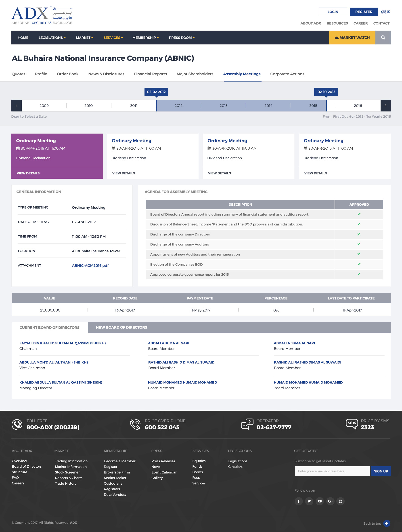Open the YouTube social icon in footer
Viewport: 402px width, 532px height.
pyautogui.click(x=320, y=501)
